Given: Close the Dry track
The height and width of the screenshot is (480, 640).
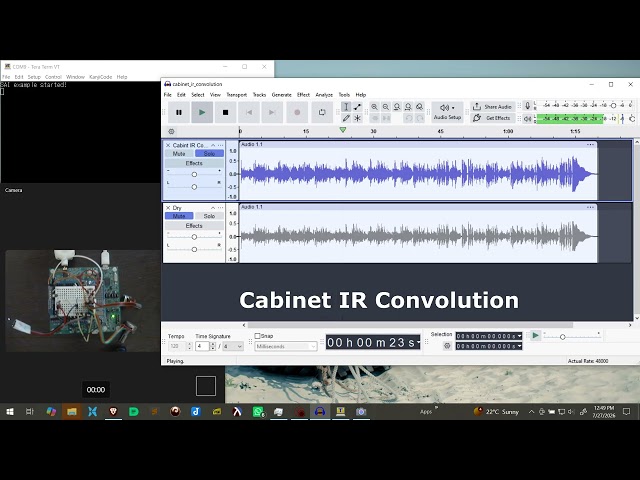Looking at the screenshot, I should (168, 208).
